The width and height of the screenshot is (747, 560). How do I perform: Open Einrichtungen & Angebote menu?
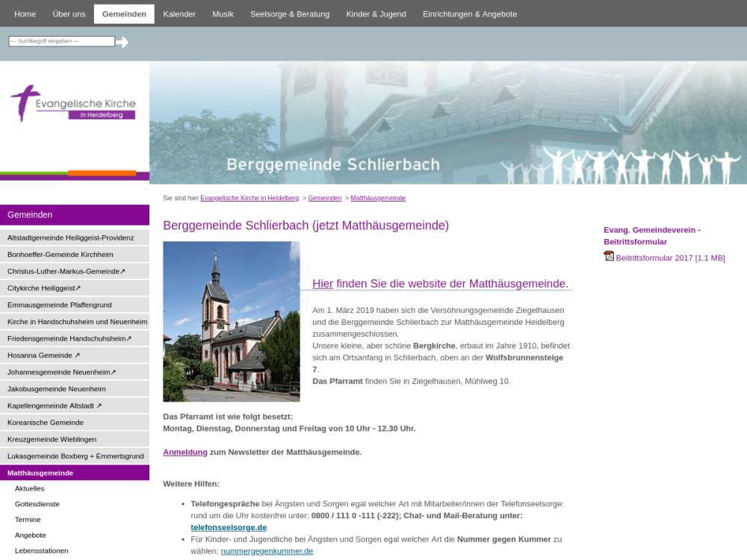(x=470, y=14)
